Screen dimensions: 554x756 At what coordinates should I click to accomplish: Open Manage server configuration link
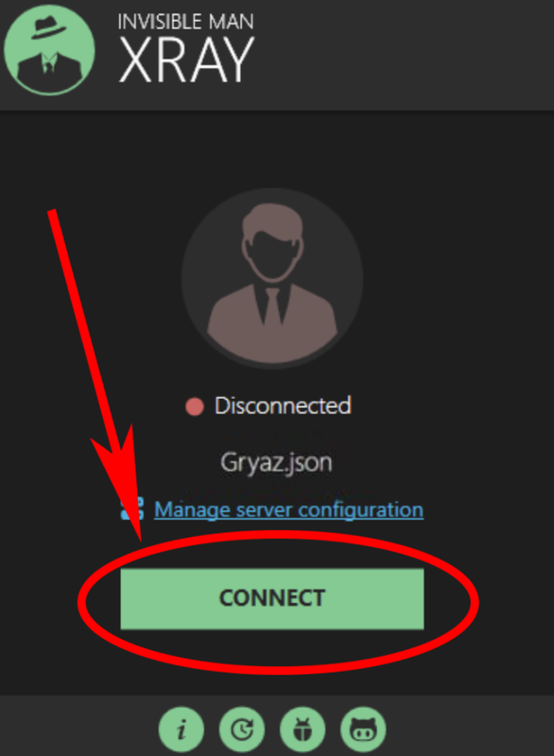point(288,509)
